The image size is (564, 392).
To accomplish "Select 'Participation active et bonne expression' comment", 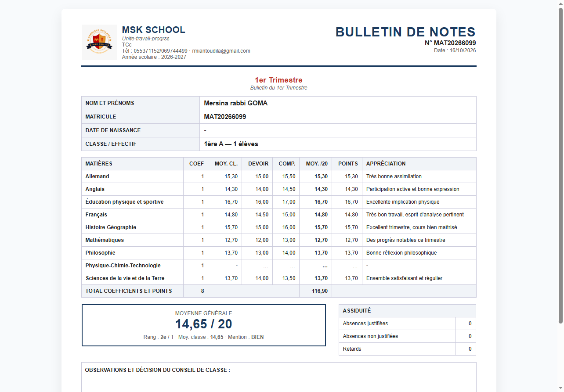I will [x=413, y=189].
